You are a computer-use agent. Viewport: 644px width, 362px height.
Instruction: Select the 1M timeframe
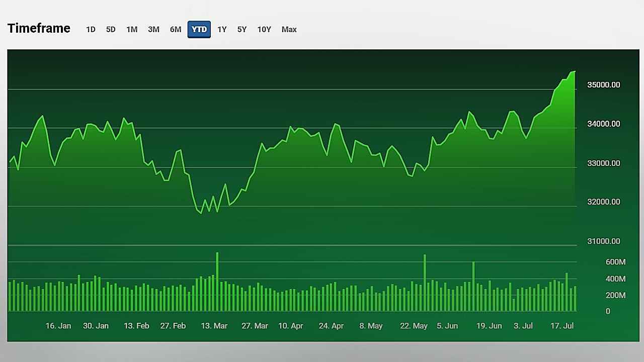132,29
